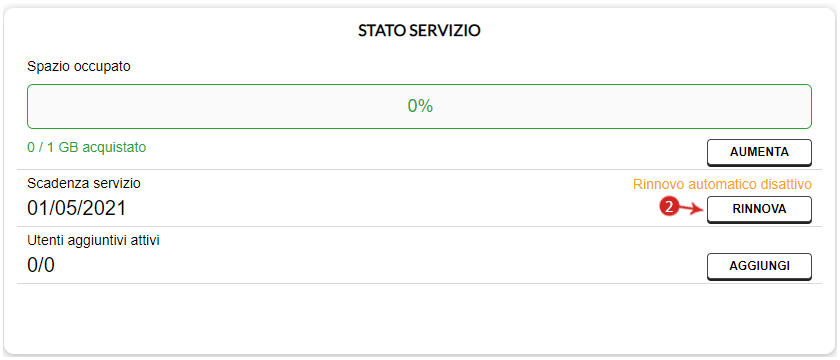The image size is (840, 360).
Task: Click the empty area below the users row
Action: click(x=419, y=317)
